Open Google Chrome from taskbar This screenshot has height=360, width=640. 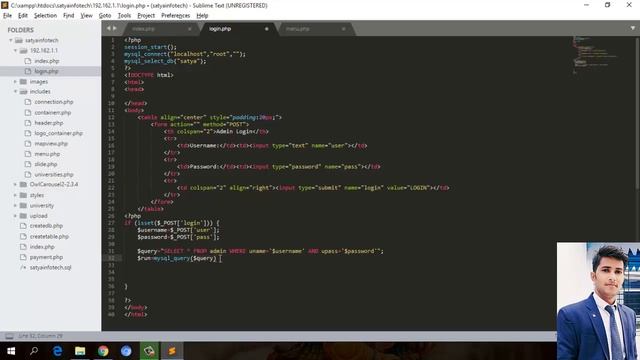tap(103, 351)
